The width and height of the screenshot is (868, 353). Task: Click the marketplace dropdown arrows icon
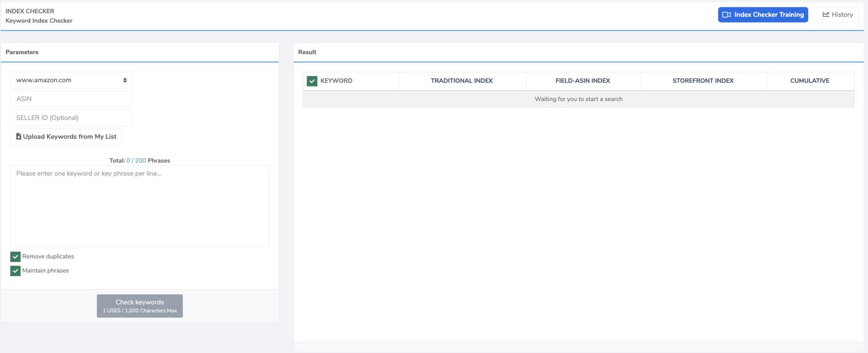pyautogui.click(x=125, y=80)
